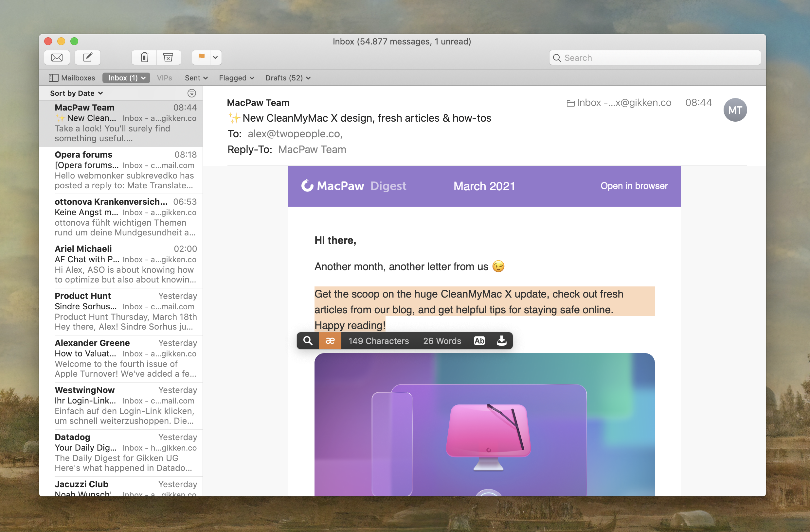Screen dimensions: 810x532
Task: Click the Inbox folder indicator in the header
Action: coord(619,103)
